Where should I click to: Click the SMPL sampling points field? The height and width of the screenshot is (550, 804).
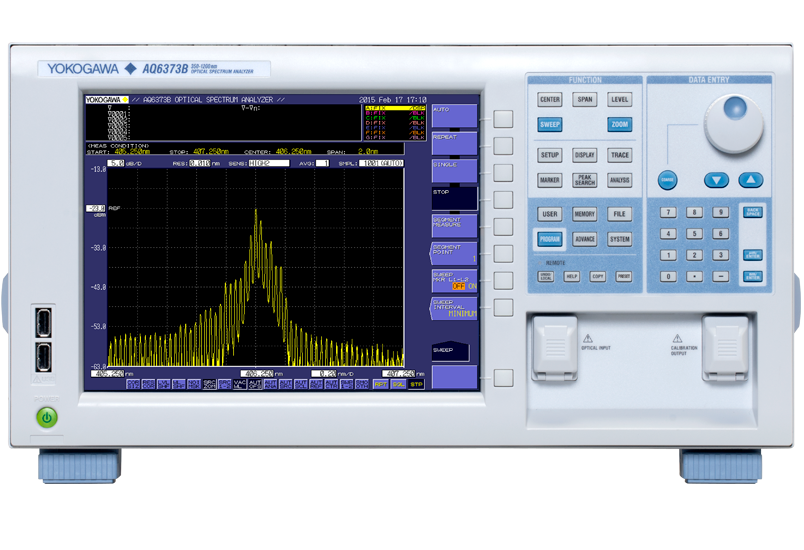click(381, 163)
